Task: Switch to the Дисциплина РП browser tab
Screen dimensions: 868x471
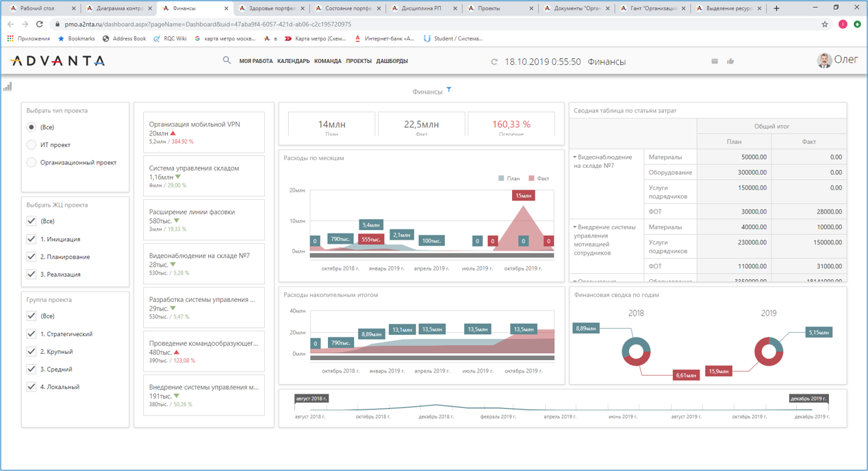Action: pos(422,8)
